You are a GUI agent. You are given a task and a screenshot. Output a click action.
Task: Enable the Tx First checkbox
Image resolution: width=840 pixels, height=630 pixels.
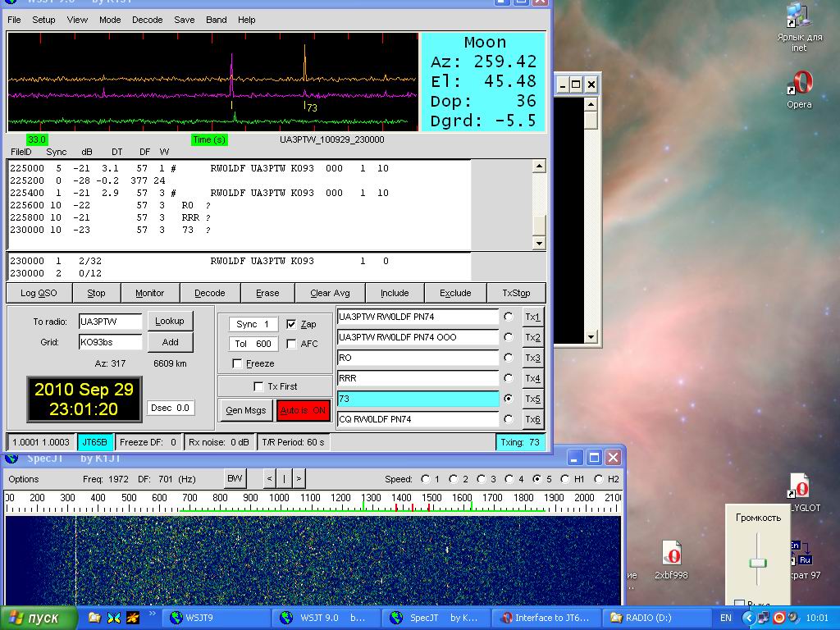tap(258, 386)
